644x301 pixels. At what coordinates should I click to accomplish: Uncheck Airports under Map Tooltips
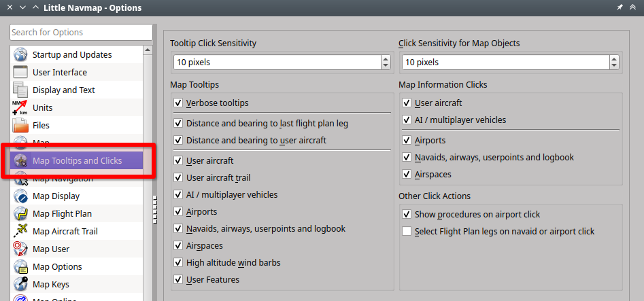click(x=178, y=212)
